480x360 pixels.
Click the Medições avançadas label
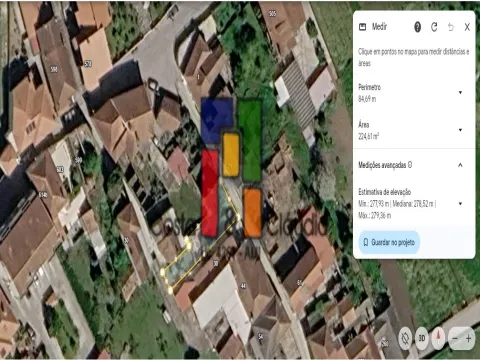tap(382, 165)
